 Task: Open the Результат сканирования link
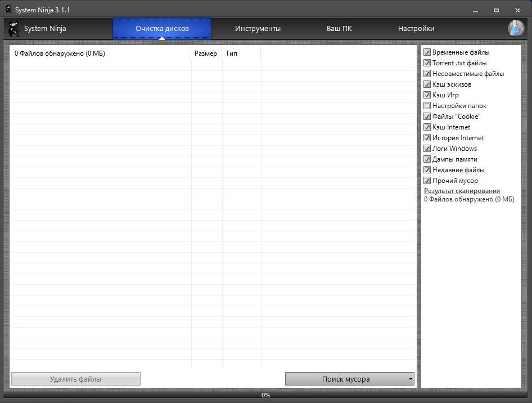tap(462, 191)
